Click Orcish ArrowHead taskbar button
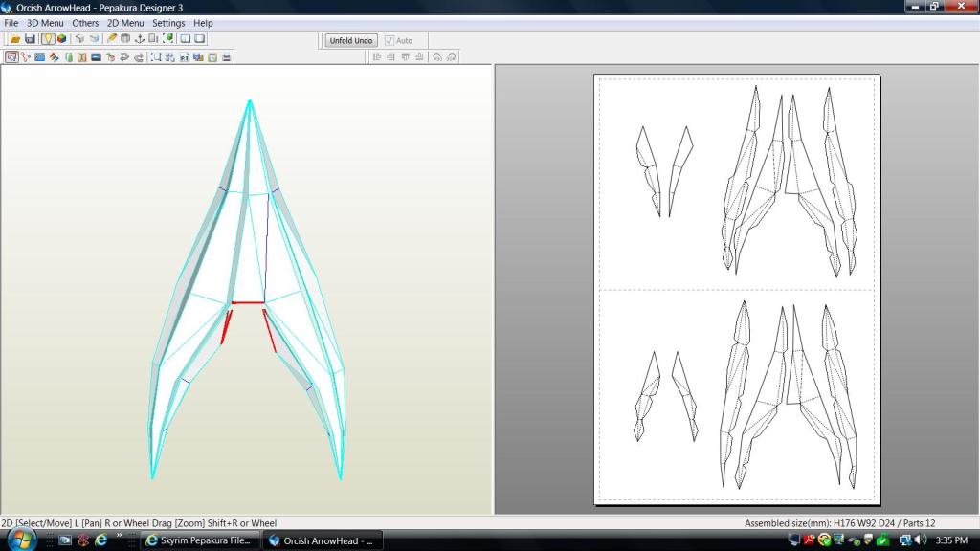 322,540
